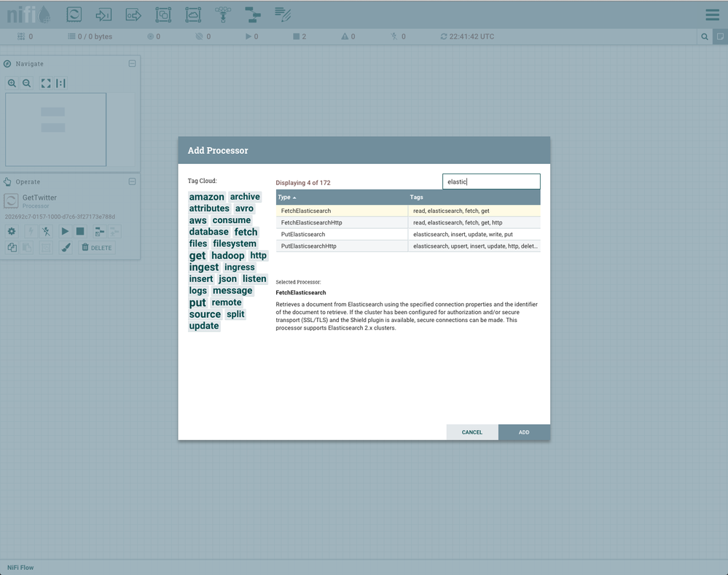Click the Zoom In icon in Navigate
This screenshot has height=575, width=728.
pos(12,83)
